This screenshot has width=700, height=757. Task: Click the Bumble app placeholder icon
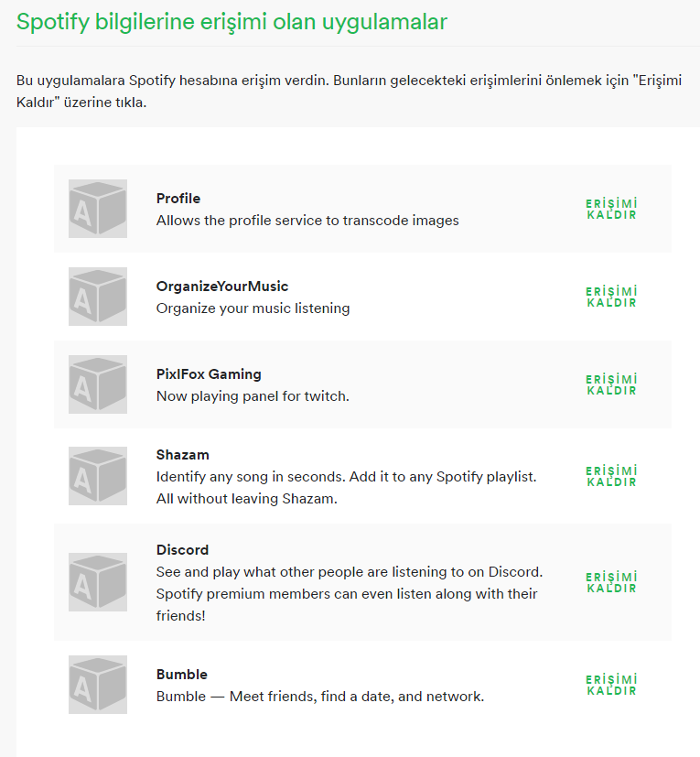click(x=98, y=685)
